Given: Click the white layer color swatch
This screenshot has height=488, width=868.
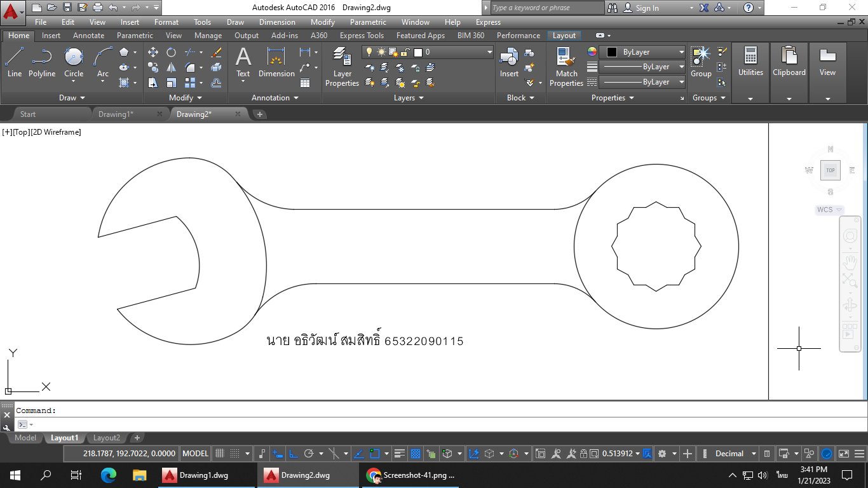Looking at the screenshot, I should pos(418,52).
